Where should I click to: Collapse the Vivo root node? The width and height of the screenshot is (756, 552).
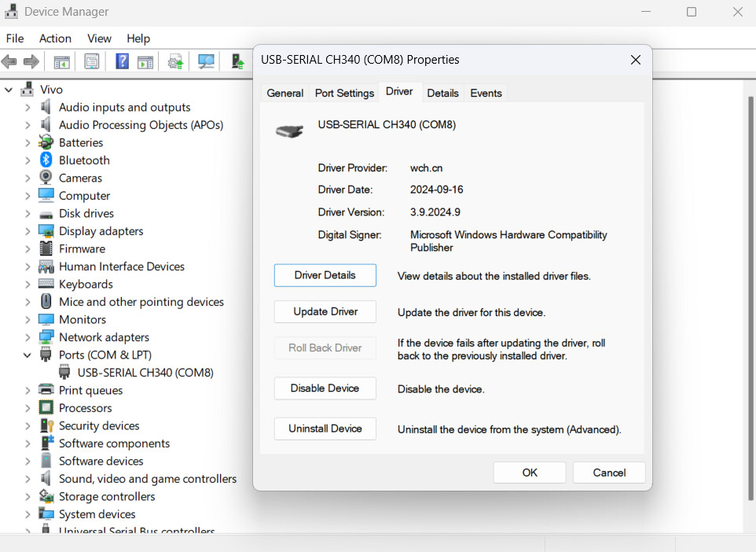click(x=9, y=90)
